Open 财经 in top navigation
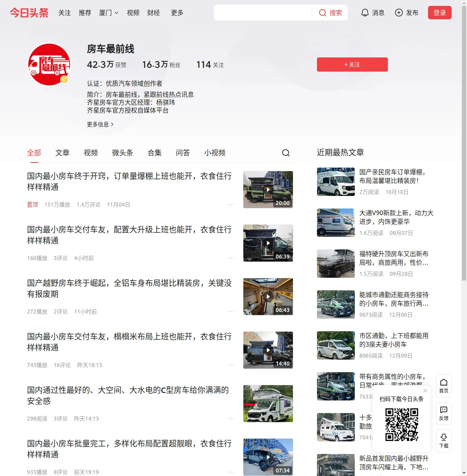Image resolution: width=467 pixels, height=476 pixels. point(154,13)
